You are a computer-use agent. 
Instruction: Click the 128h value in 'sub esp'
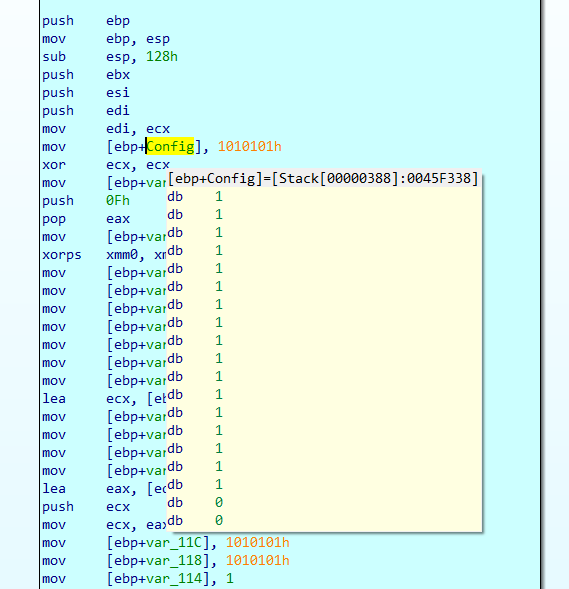coord(162,57)
